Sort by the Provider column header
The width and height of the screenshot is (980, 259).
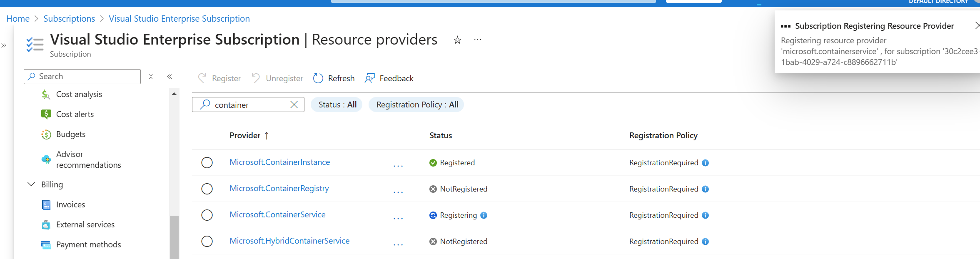pos(249,135)
